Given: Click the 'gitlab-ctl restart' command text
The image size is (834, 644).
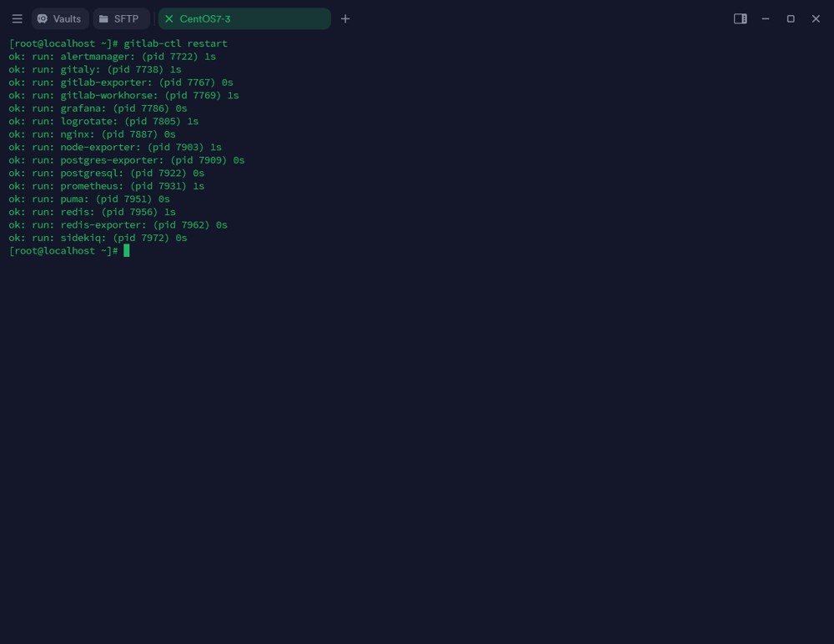Looking at the screenshot, I should click(x=175, y=43).
